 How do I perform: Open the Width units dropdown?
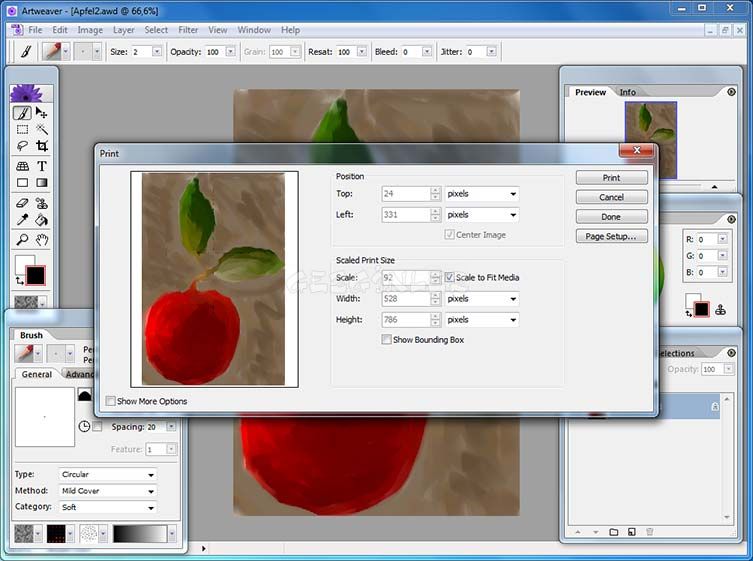[482, 299]
